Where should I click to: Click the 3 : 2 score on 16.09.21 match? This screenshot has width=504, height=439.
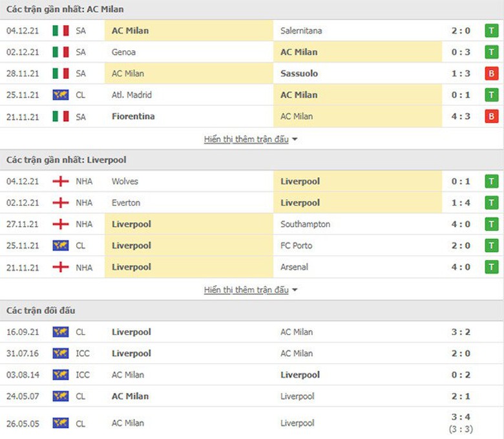[461, 332]
